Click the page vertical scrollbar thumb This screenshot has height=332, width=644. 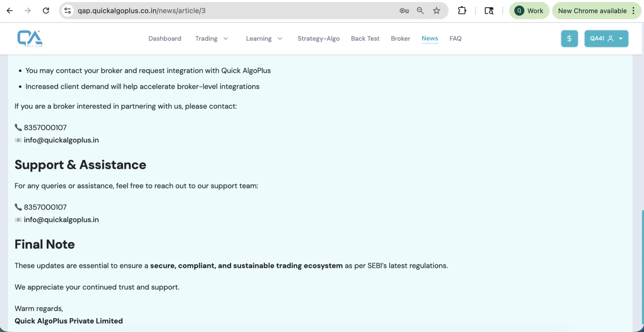pyautogui.click(x=642, y=267)
